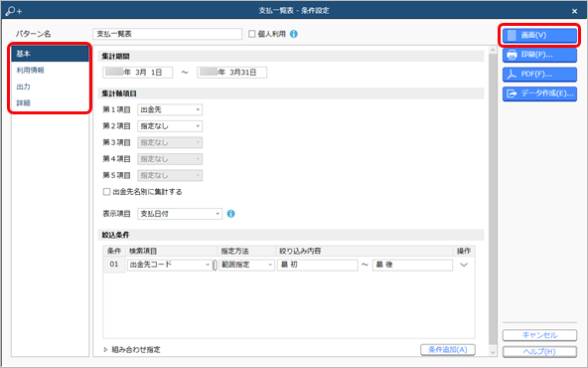Viewport: 588px width, 368px height.
Task: Click the ヘルプ(H) button
Action: pos(539,351)
